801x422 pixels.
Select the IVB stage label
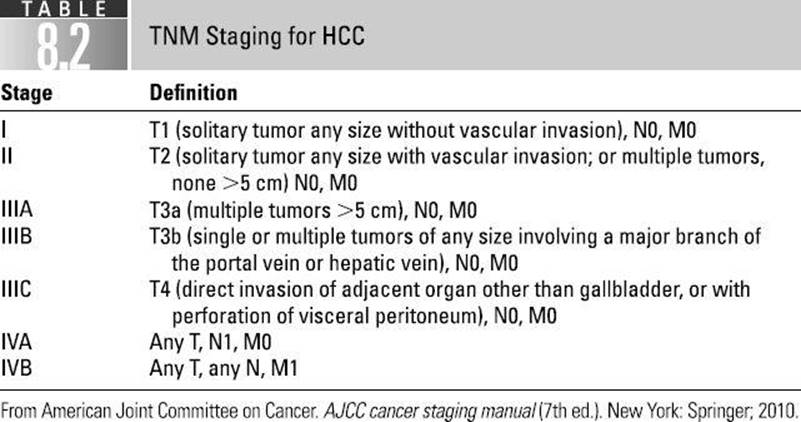16,368
